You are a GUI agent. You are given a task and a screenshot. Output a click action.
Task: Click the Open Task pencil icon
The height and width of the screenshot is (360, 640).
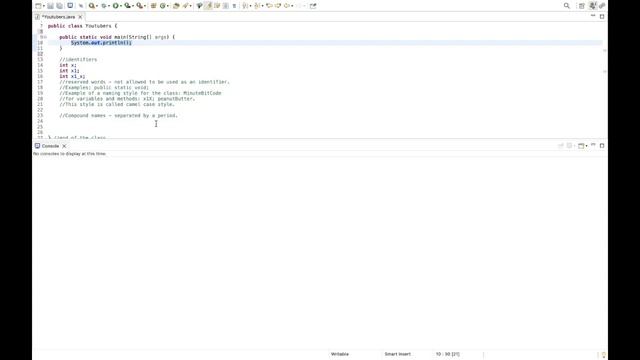coord(185,6)
